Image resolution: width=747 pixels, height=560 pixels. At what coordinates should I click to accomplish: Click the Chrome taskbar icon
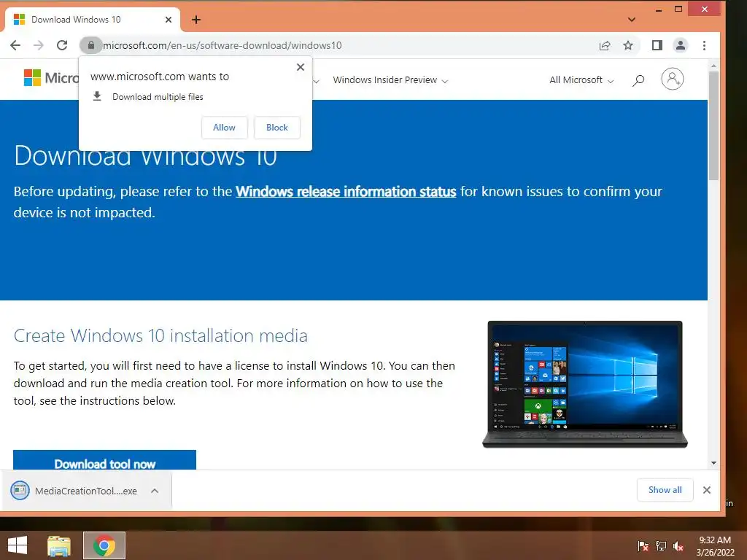(x=104, y=545)
